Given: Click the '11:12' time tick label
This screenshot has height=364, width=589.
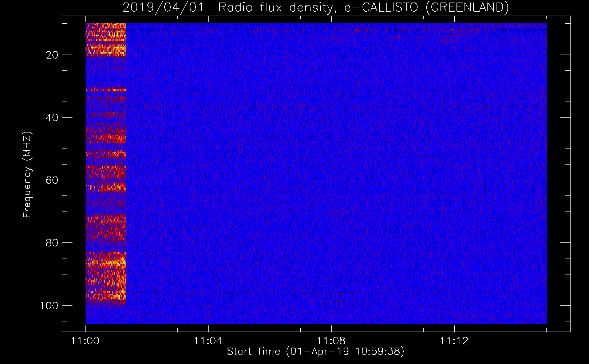Looking at the screenshot, I should (x=454, y=341).
